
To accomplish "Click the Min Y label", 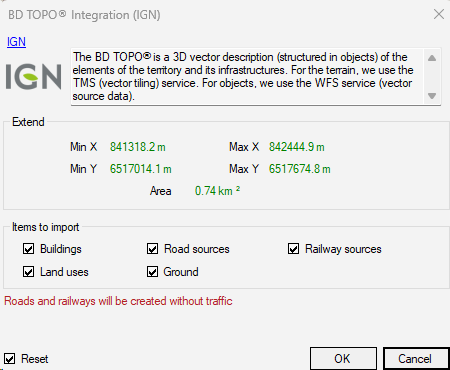I will (84, 169).
